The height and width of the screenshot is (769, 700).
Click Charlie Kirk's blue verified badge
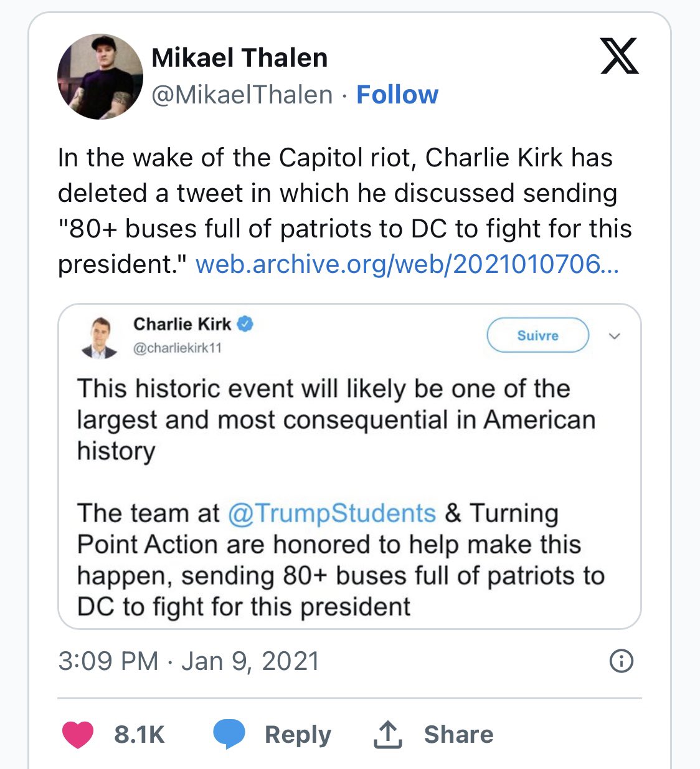coord(246,324)
